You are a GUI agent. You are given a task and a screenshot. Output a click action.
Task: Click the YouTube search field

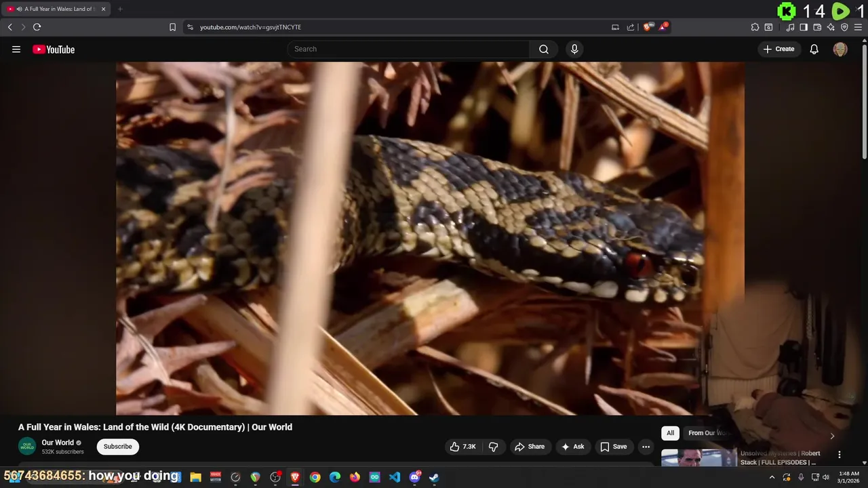coord(408,49)
